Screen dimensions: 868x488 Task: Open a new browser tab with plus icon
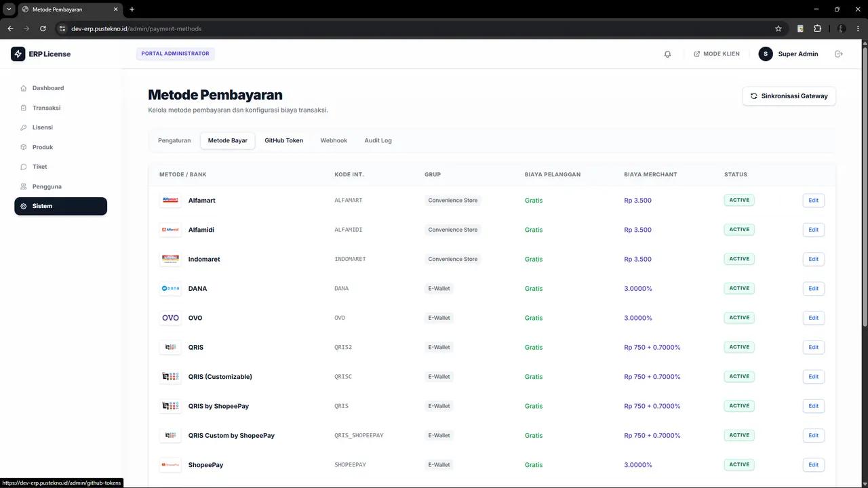click(132, 9)
